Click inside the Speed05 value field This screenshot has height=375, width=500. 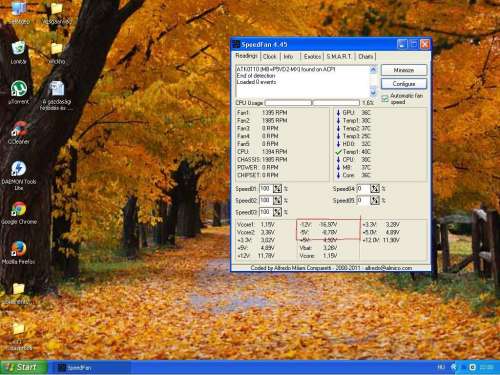tap(364, 200)
